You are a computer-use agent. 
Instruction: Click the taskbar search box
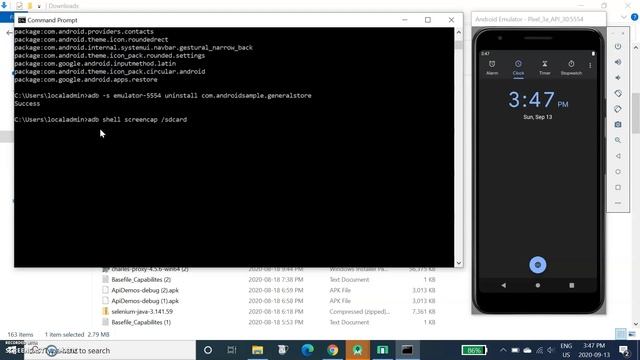point(110,350)
